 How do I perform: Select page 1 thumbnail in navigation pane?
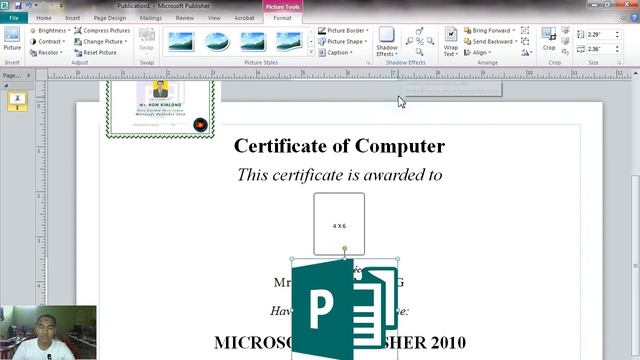[x=17, y=101]
